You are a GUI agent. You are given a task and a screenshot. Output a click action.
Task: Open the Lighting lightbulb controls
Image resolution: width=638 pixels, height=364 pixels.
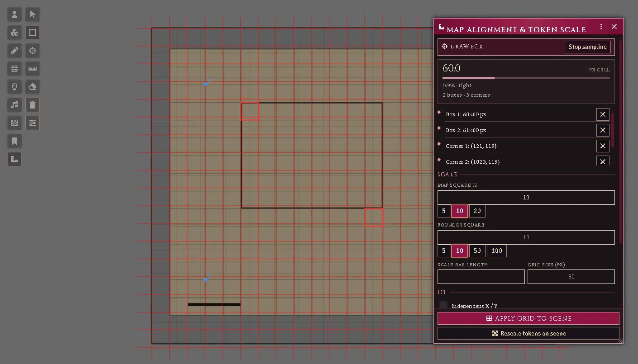(14, 87)
